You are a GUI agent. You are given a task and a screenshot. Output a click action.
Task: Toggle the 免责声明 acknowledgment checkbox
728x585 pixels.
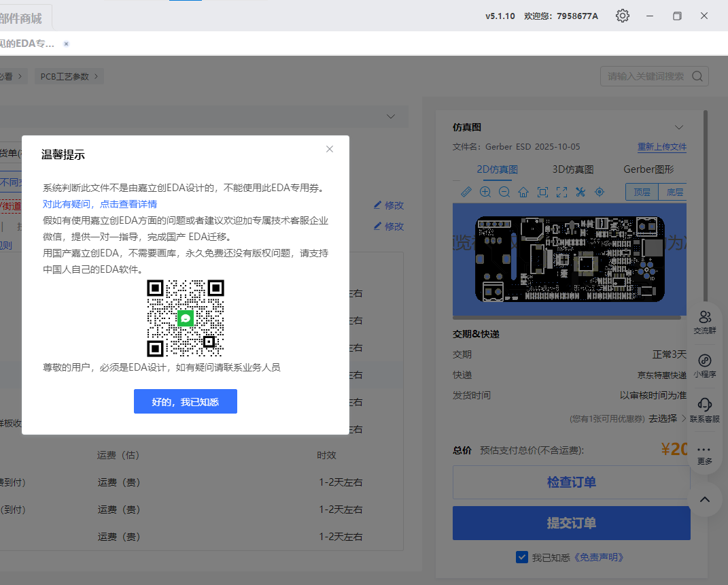[522, 557]
